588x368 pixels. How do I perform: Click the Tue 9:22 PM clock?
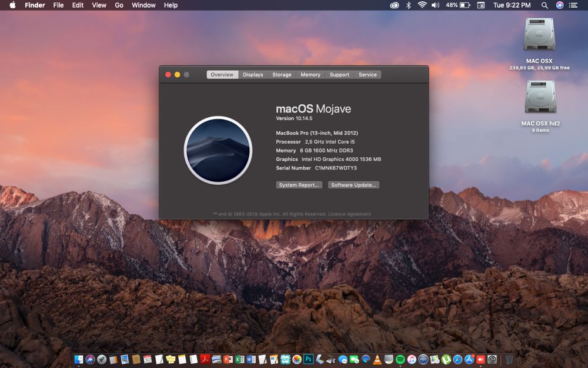click(512, 5)
